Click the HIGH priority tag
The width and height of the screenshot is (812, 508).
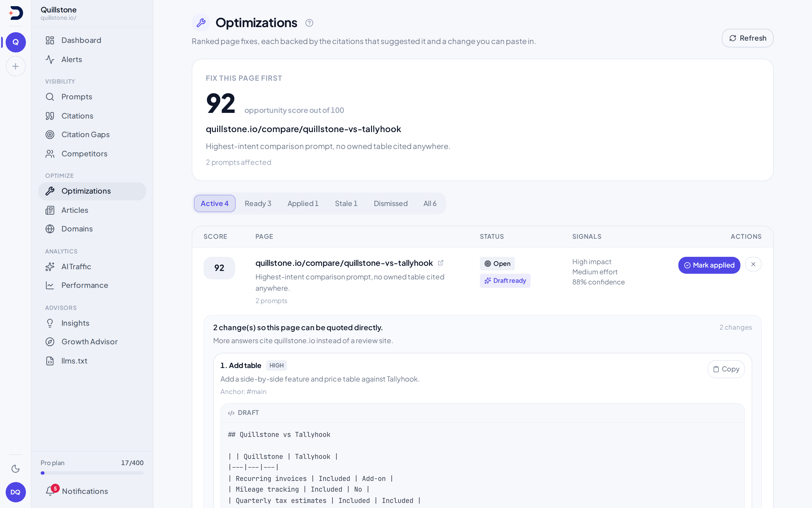277,365
